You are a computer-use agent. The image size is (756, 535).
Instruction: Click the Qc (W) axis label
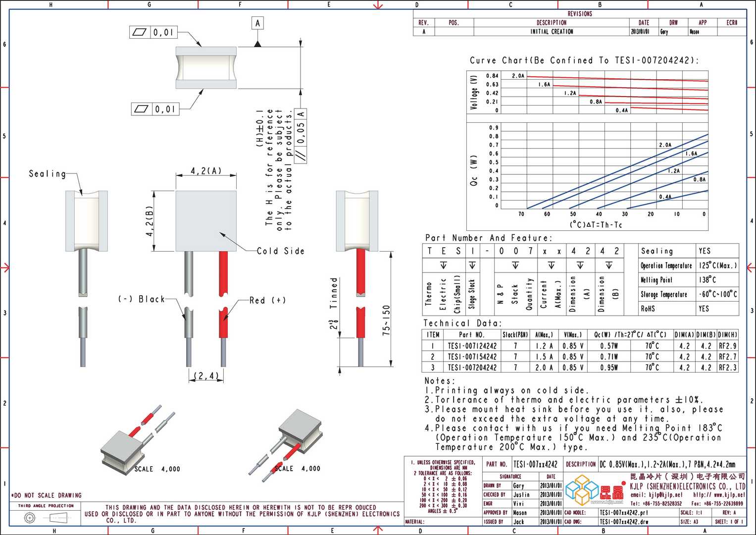click(x=474, y=171)
